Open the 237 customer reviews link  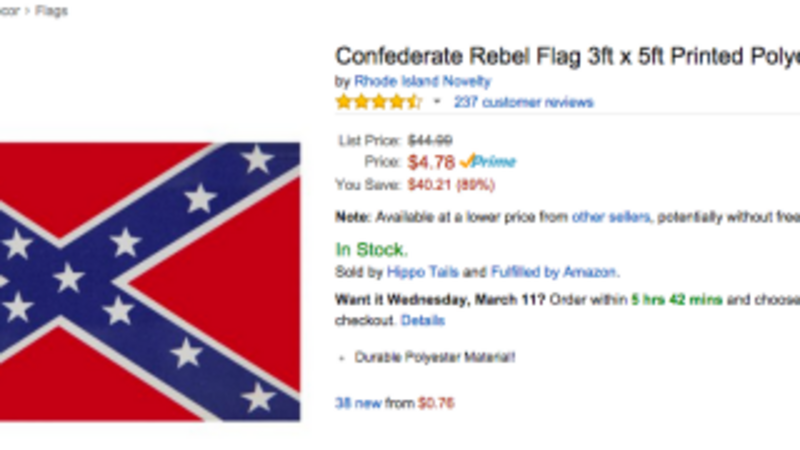pos(523,102)
